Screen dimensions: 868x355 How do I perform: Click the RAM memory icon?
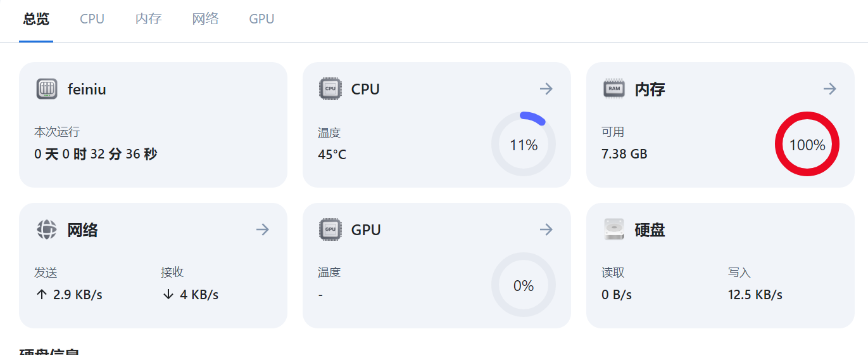point(614,89)
